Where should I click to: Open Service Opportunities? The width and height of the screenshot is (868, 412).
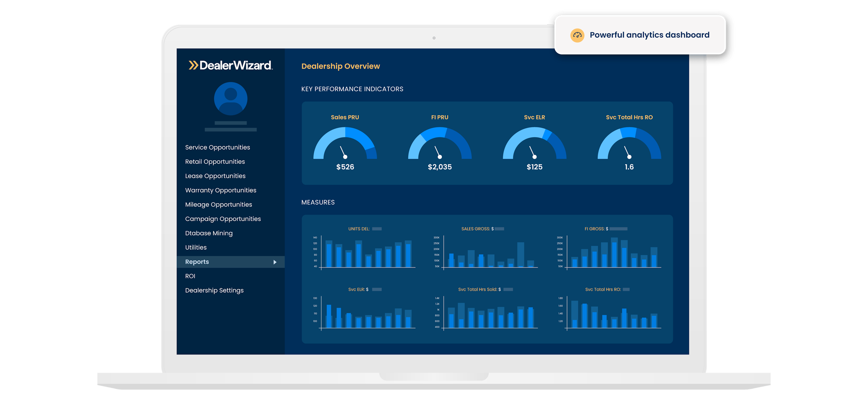217,147
